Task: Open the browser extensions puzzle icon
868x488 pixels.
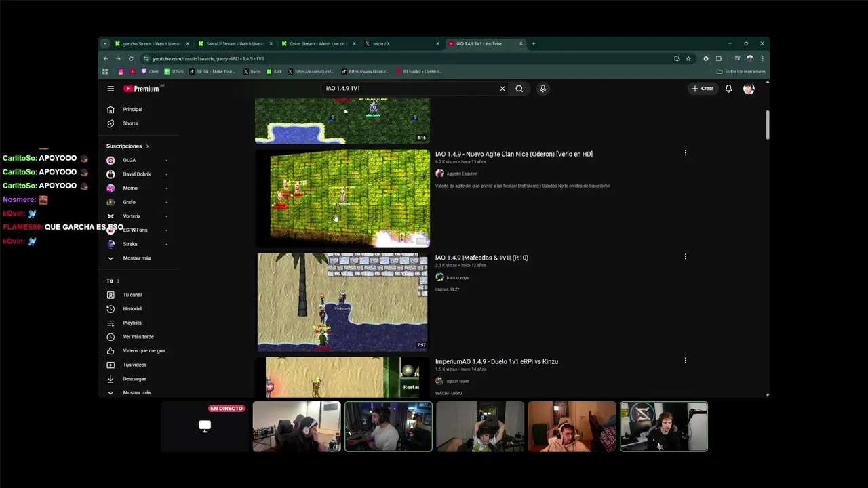Action: (x=719, y=58)
